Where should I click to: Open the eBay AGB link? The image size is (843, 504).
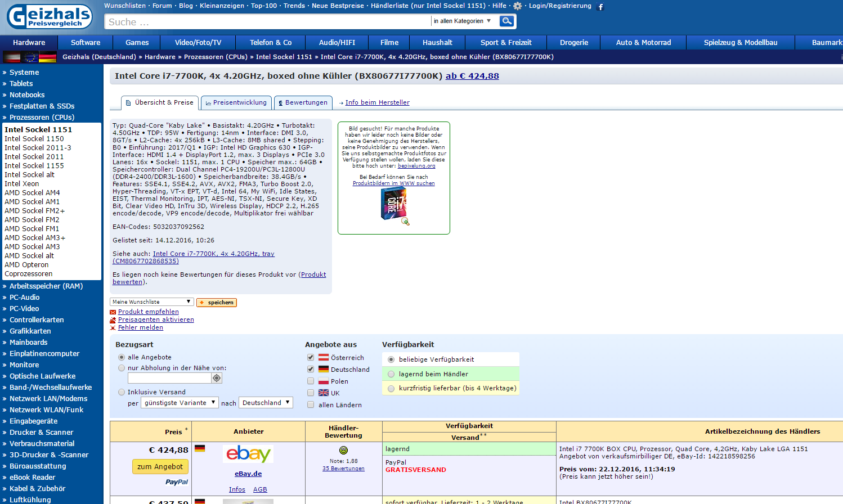[x=260, y=489]
